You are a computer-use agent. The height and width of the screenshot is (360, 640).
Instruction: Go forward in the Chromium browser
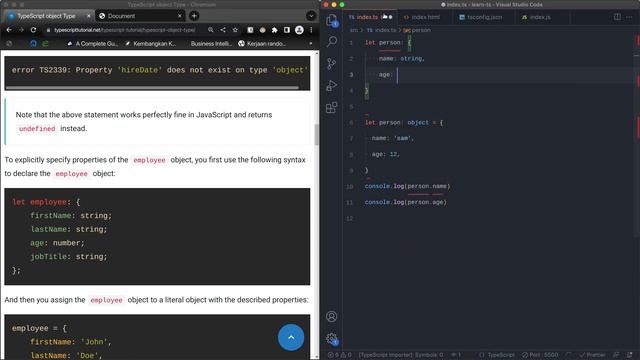(x=21, y=30)
